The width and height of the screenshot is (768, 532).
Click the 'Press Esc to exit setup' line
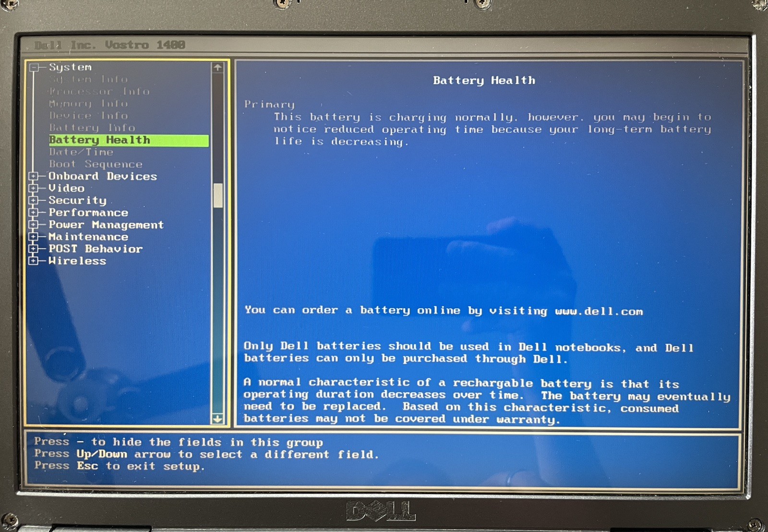(x=119, y=466)
